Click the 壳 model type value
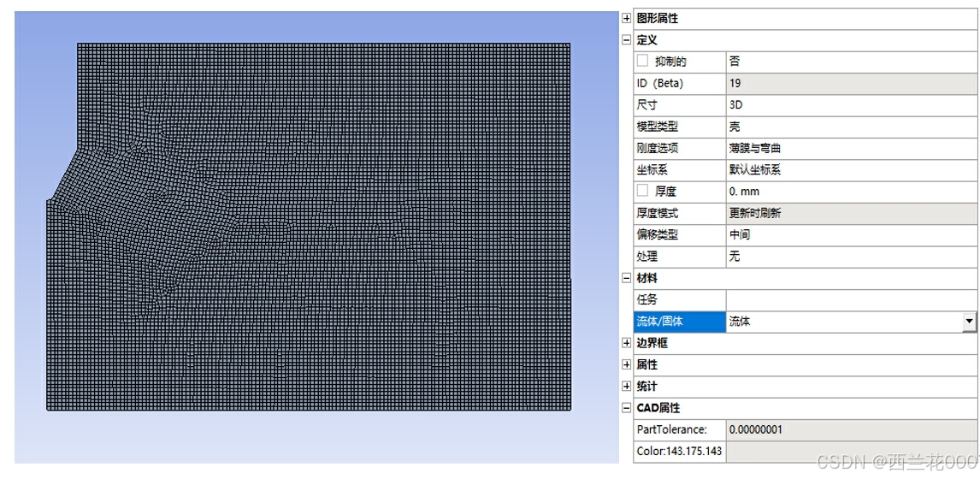The height and width of the screenshot is (479, 980). 852,127
